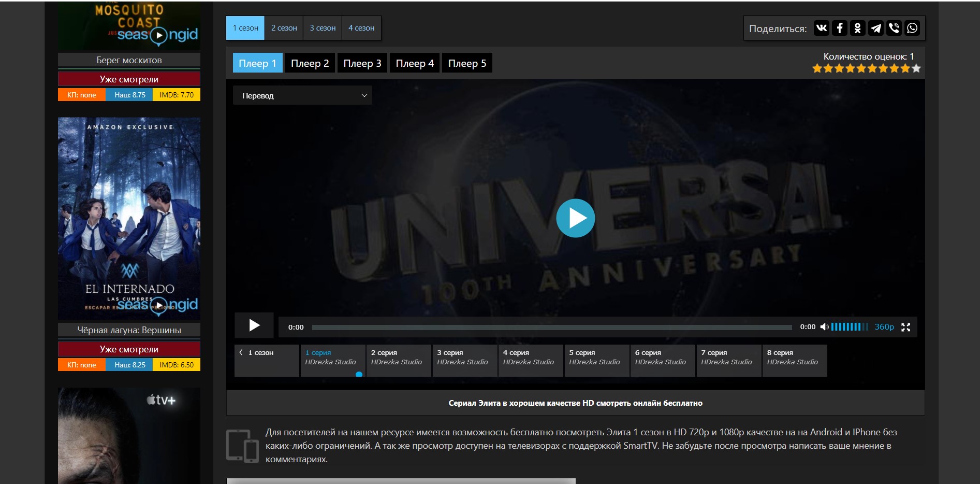
Task: Click the first gold rating star
Action: coord(817,68)
